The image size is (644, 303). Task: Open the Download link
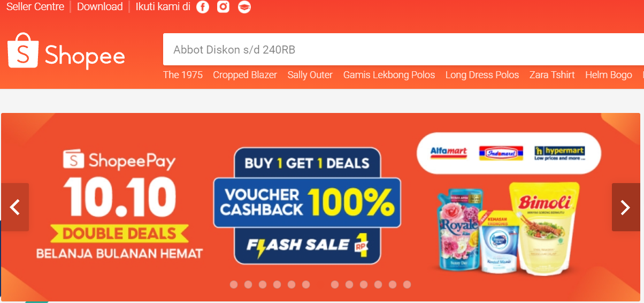(100, 7)
